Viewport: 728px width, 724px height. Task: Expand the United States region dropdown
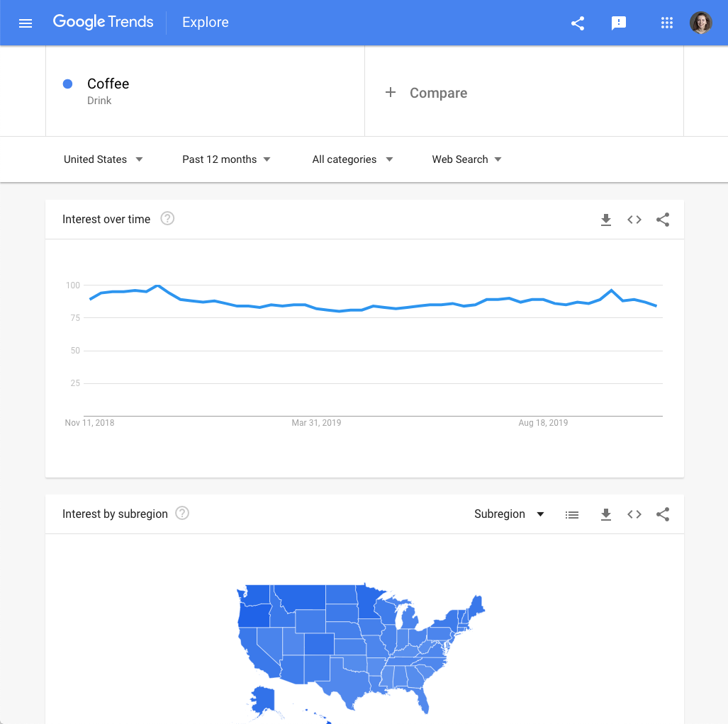point(103,159)
